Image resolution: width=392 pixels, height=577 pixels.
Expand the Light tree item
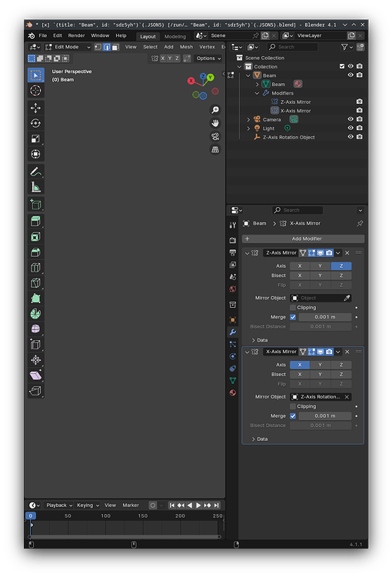coord(248,128)
